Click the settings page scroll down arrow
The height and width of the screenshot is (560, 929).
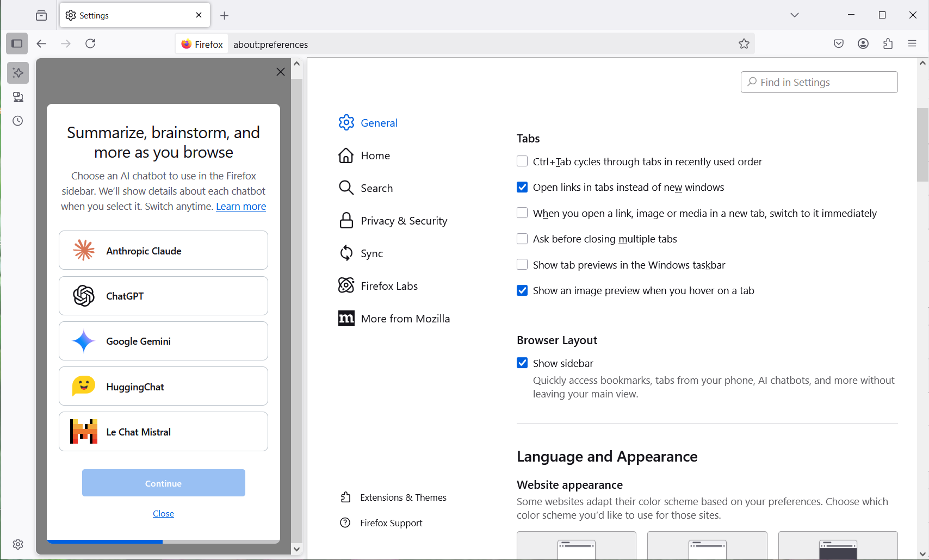(922, 554)
